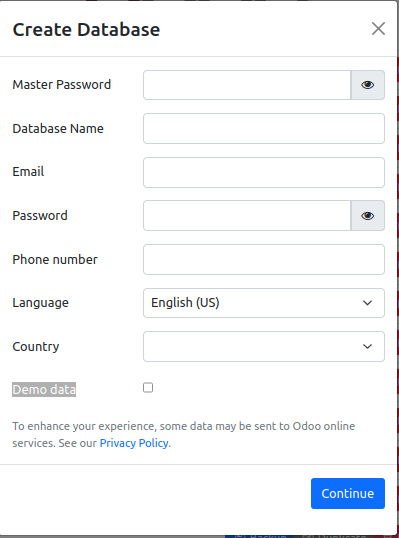Click the Language label text
The height and width of the screenshot is (538, 399).
point(40,303)
